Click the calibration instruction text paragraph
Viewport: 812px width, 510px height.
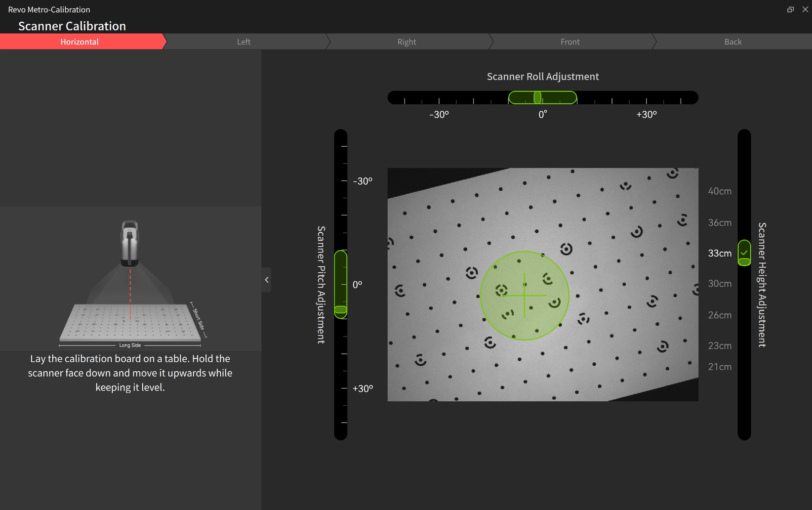[130, 373]
